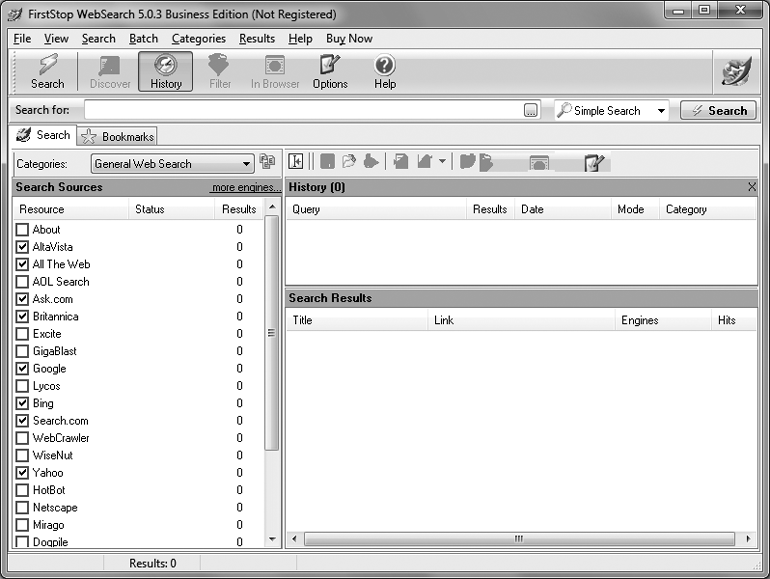Click the Search toolbar icon
This screenshot has height=579, width=770.
pyautogui.click(x=47, y=72)
